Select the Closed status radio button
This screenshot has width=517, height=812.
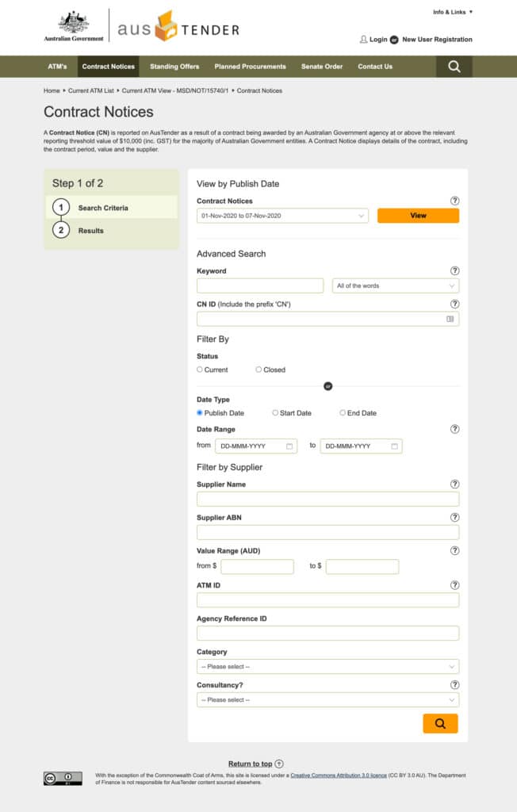click(258, 370)
